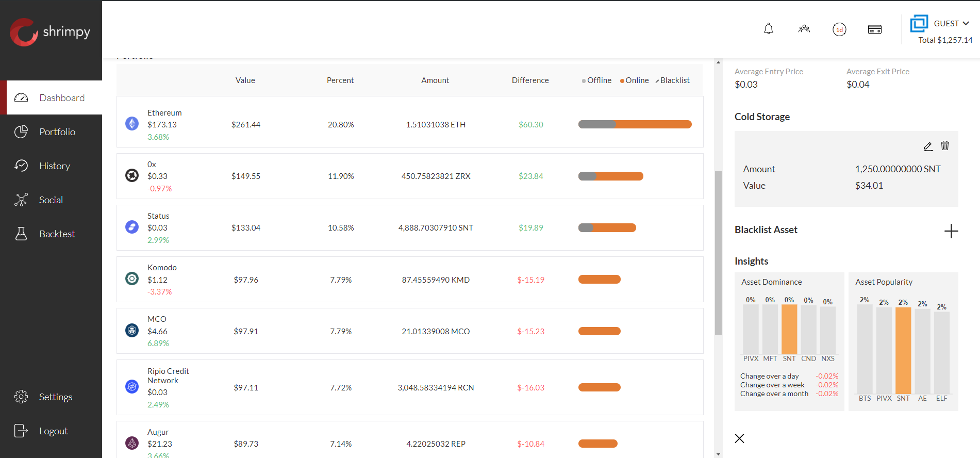Image resolution: width=980 pixels, height=458 pixels.
Task: Click the Komodo allocation bar
Action: pyautogui.click(x=600, y=280)
